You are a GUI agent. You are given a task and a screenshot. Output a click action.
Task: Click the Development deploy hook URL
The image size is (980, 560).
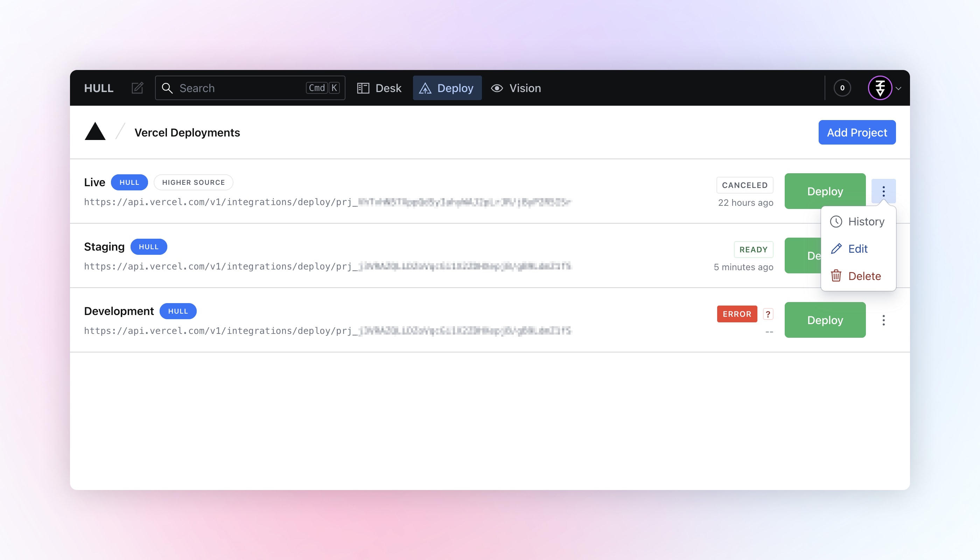(328, 331)
